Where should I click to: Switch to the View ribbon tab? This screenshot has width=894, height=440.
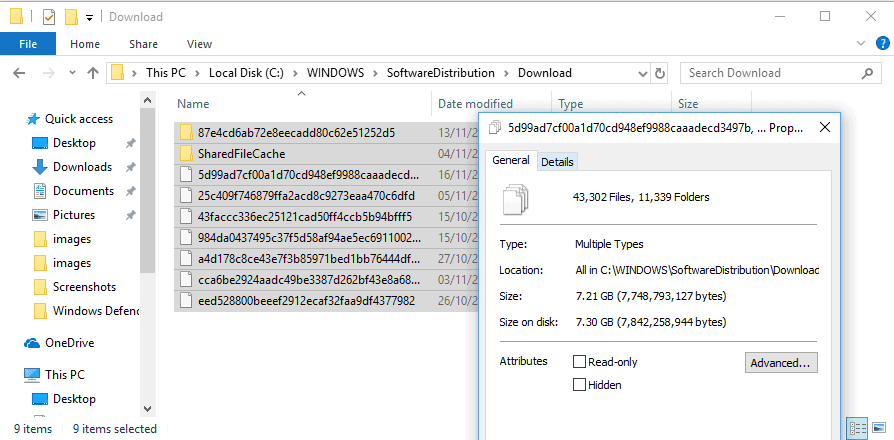(200, 44)
